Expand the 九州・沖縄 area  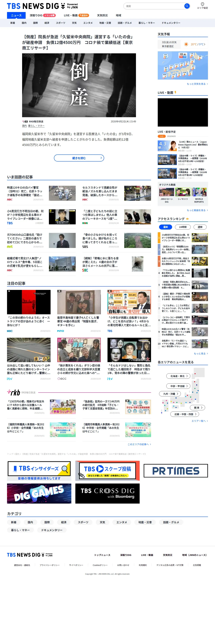pyautogui.click(x=170, y=394)
